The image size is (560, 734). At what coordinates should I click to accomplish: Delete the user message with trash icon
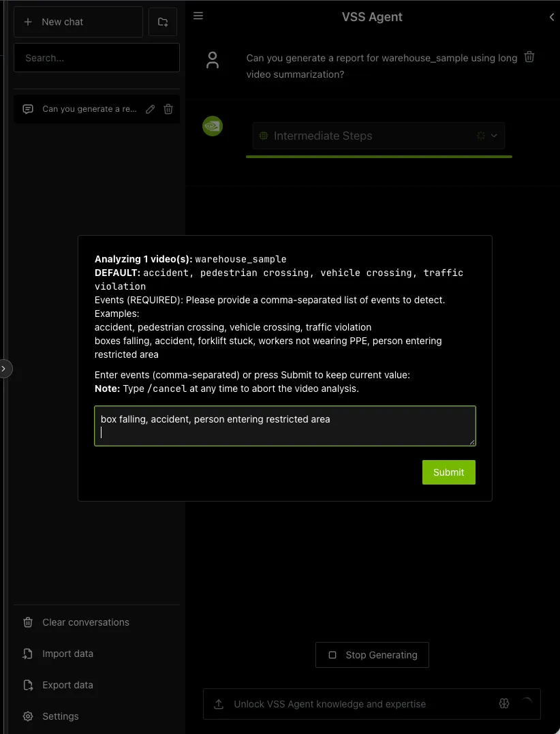(x=529, y=57)
